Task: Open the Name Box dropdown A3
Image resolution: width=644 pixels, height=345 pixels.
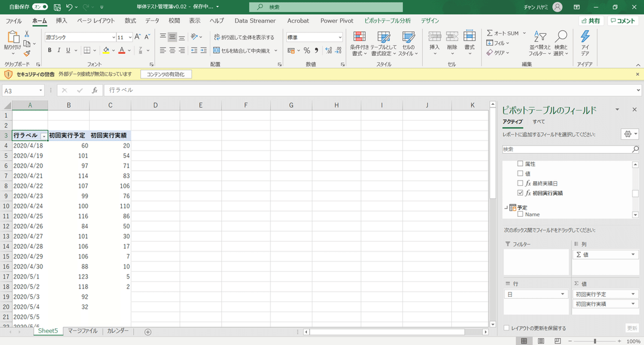Action: (41, 91)
